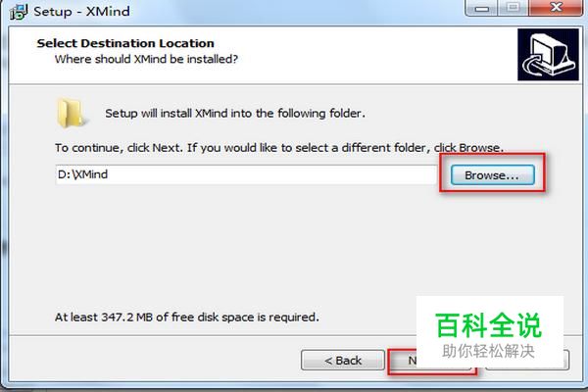Screen dimensions: 588x392
Task: Click the computer installer graphic in header
Action: tap(548, 55)
